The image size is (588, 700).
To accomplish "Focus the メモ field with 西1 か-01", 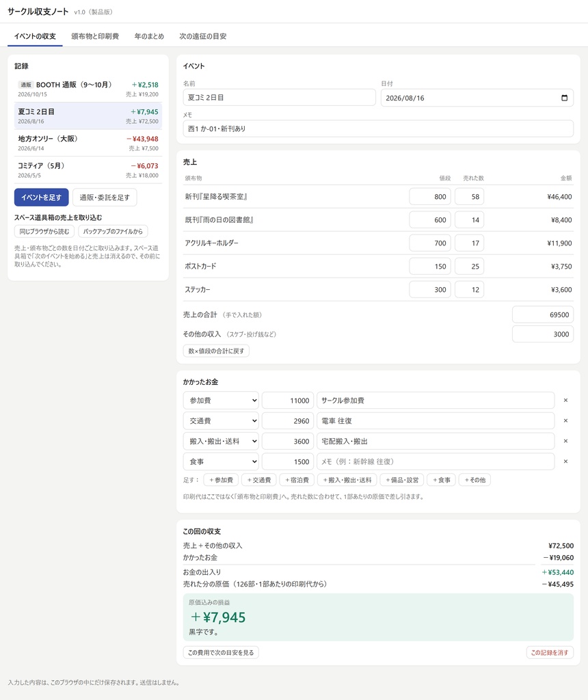I will tap(378, 129).
